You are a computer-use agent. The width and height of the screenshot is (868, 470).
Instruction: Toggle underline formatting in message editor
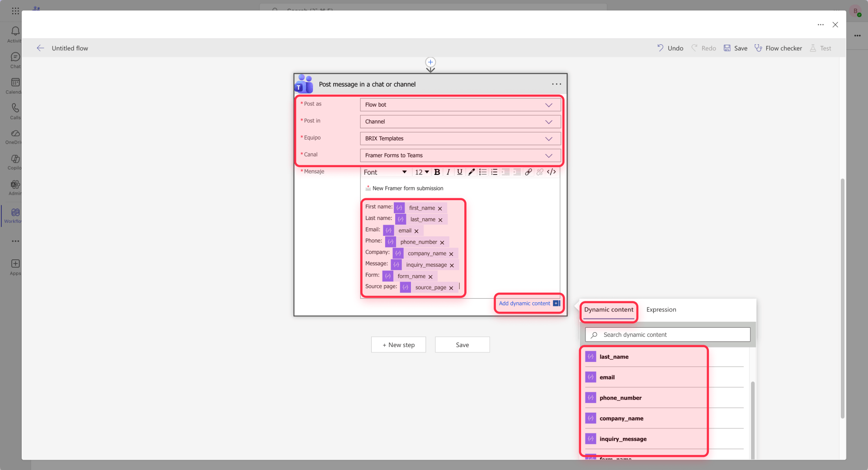point(459,172)
